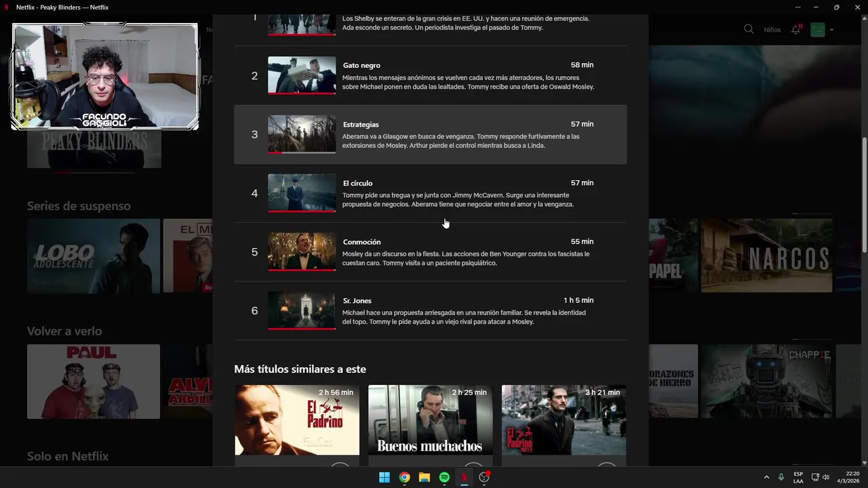Play the Sr. Jones episode thumbnail

(302, 310)
